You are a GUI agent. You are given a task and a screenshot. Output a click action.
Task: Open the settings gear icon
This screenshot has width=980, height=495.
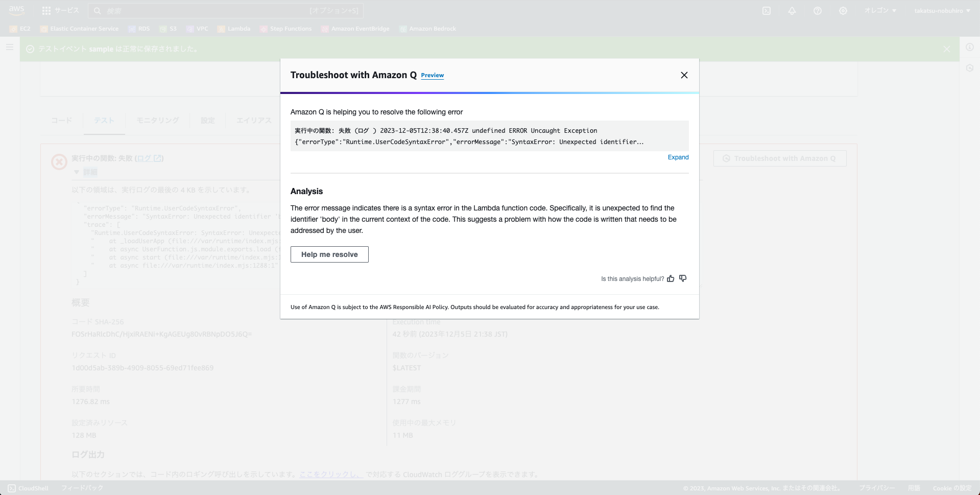click(x=843, y=11)
